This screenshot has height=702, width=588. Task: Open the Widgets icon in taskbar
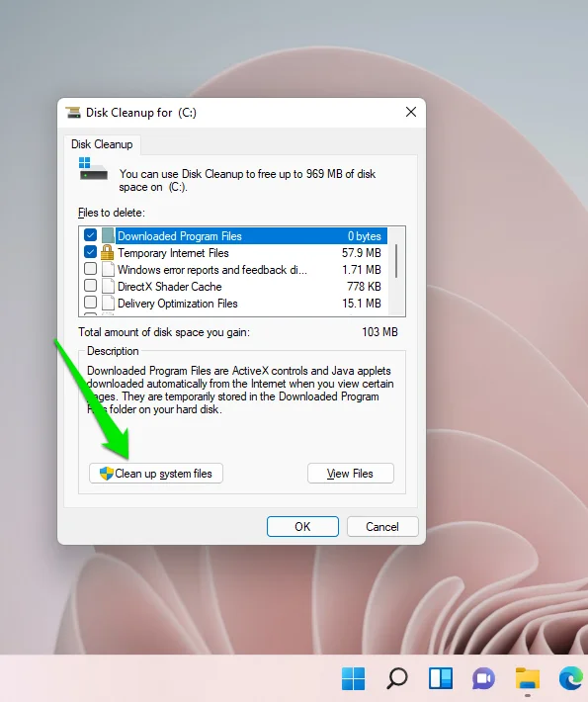[x=441, y=678]
